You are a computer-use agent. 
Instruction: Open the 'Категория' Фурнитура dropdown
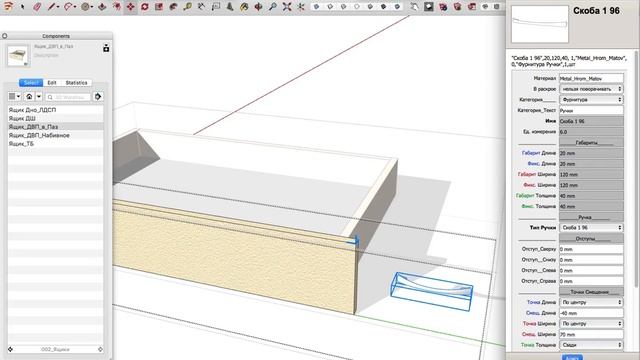coord(591,100)
